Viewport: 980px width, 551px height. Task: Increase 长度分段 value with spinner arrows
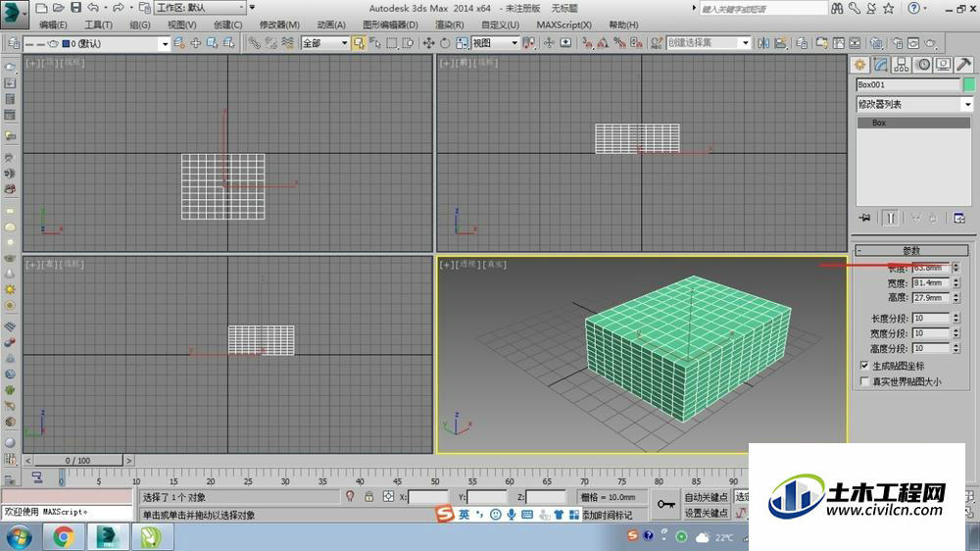coord(955,316)
